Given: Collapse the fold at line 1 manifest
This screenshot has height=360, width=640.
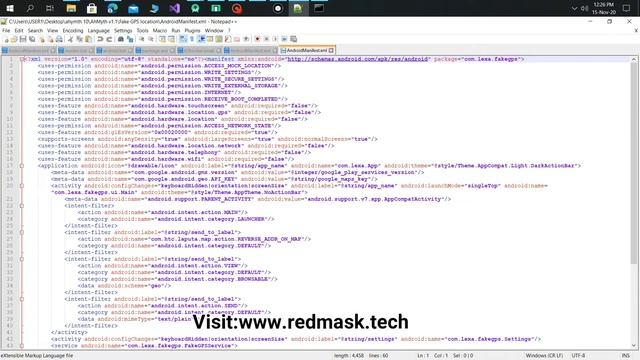Looking at the screenshot, I should (x=22, y=59).
